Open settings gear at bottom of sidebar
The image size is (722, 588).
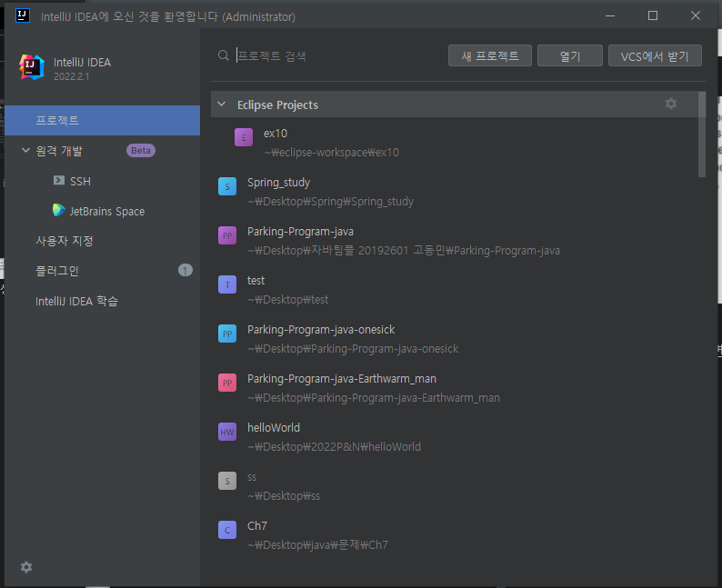click(26, 567)
